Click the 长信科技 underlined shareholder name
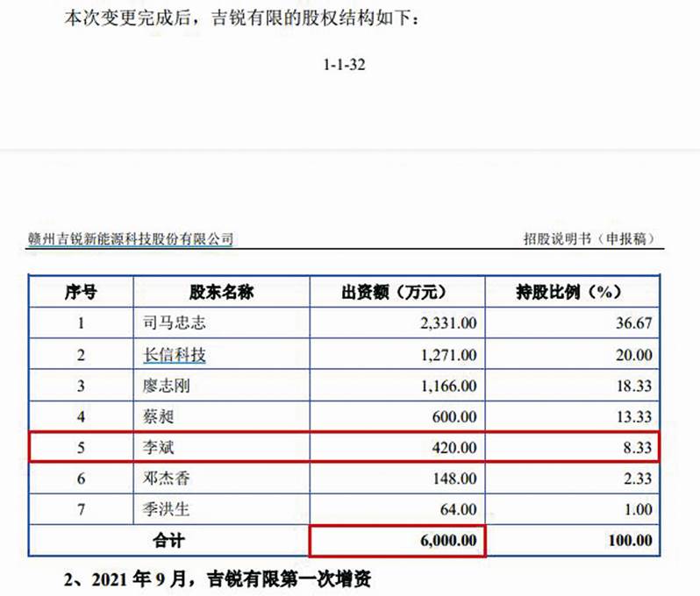 coord(178,355)
